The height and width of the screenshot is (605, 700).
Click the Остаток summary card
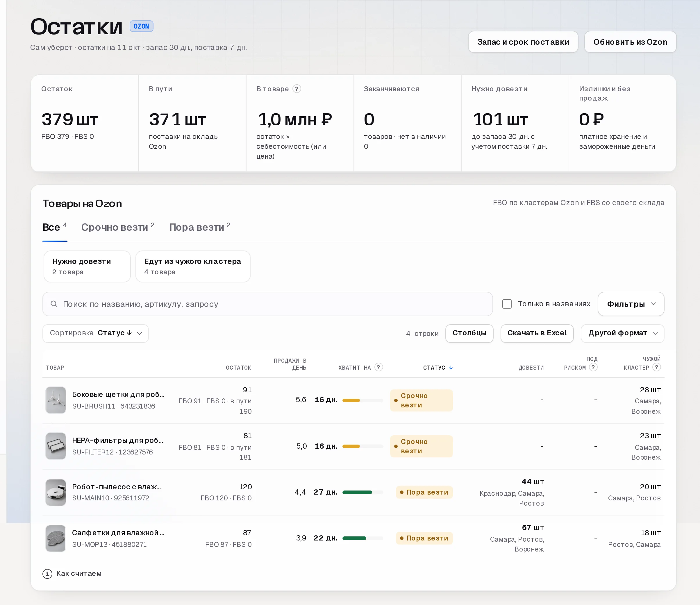[85, 123]
